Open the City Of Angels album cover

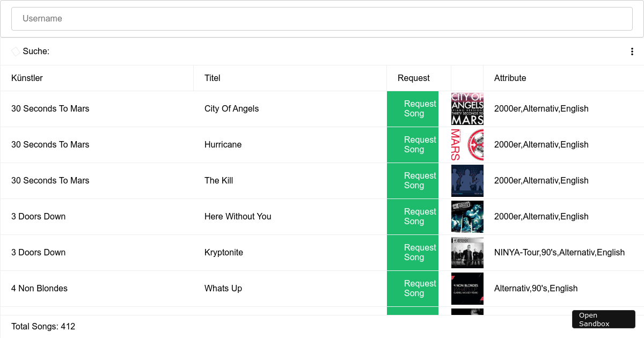[467, 108]
